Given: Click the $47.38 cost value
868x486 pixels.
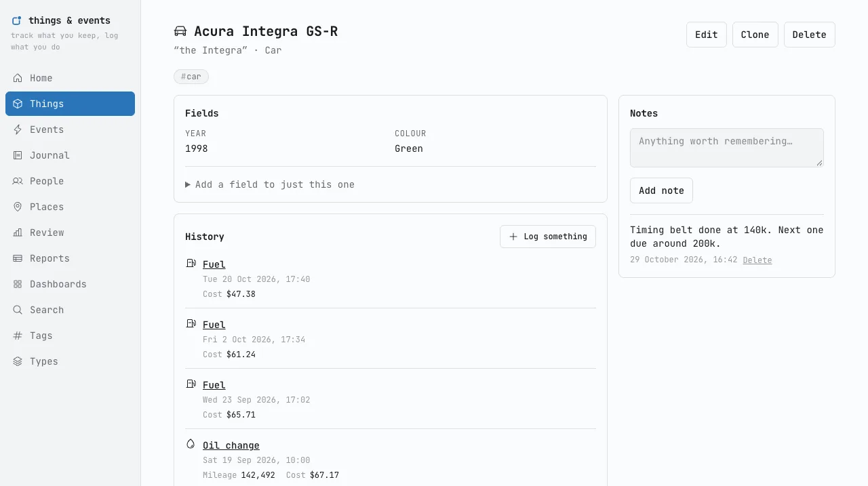Looking at the screenshot, I should click(241, 294).
